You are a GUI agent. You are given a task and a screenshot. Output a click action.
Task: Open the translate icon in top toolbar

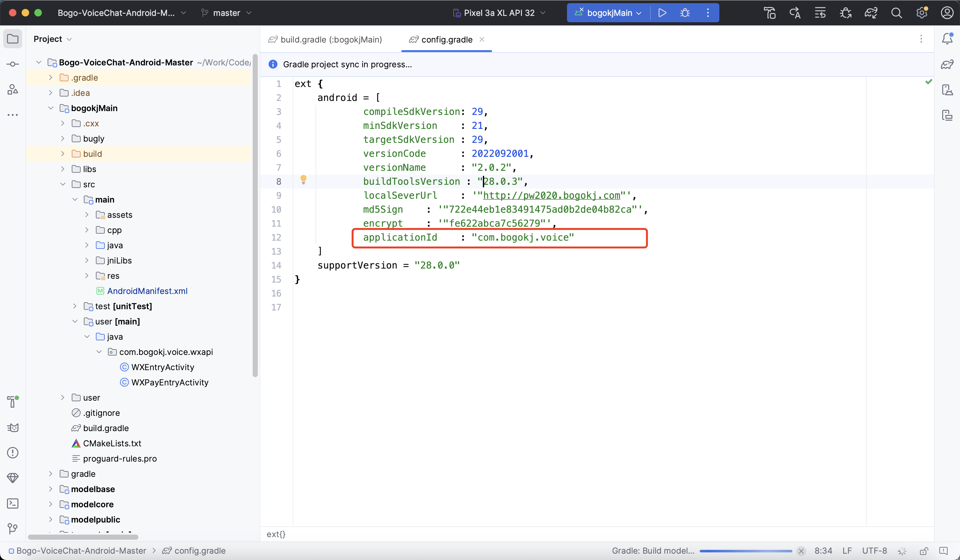(795, 13)
